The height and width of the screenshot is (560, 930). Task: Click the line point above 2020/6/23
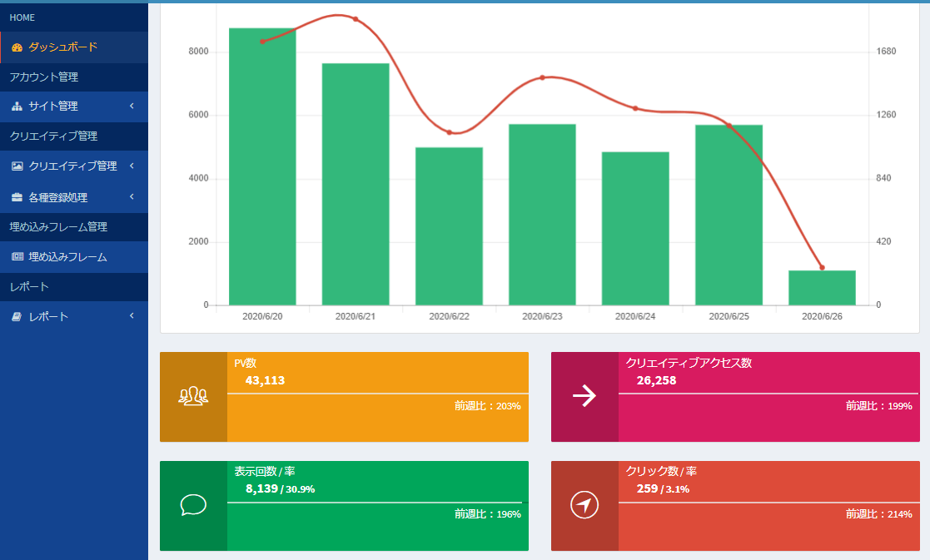(x=542, y=77)
